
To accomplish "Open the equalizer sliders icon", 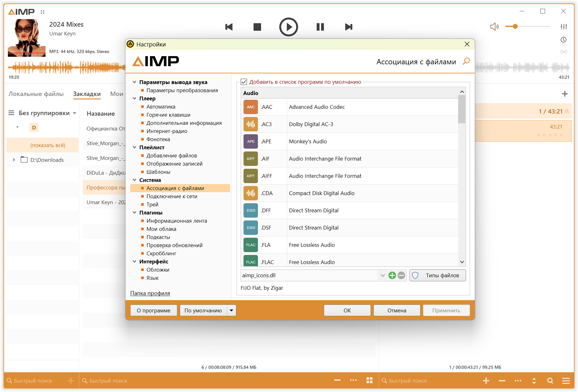I will tap(564, 27).
